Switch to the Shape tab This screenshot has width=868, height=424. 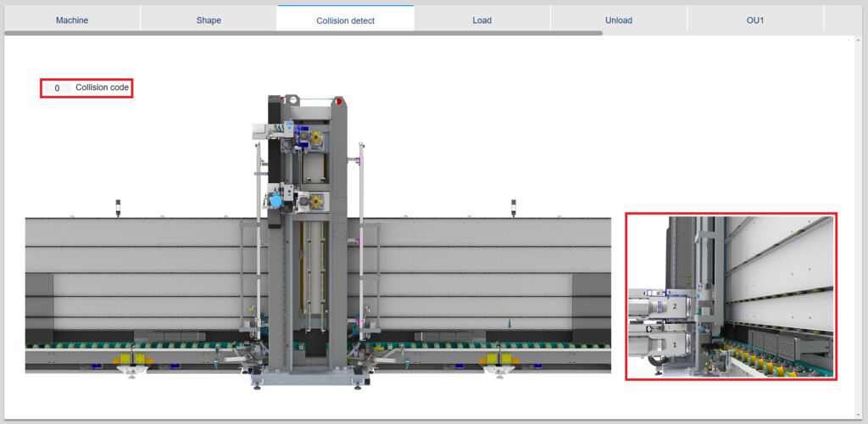[209, 20]
